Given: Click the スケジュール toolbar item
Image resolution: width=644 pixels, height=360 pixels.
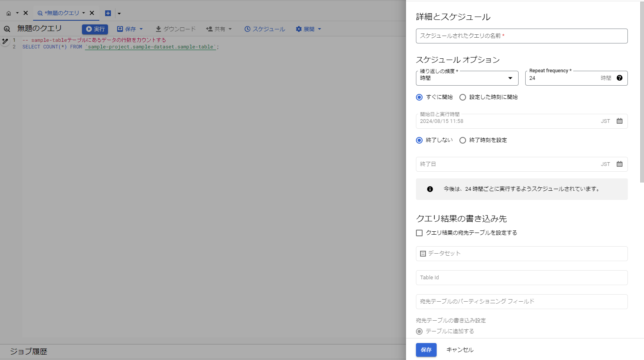Looking at the screenshot, I should [x=265, y=29].
